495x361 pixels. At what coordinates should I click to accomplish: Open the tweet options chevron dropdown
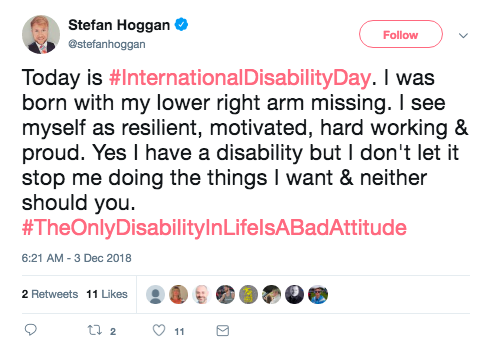click(463, 35)
